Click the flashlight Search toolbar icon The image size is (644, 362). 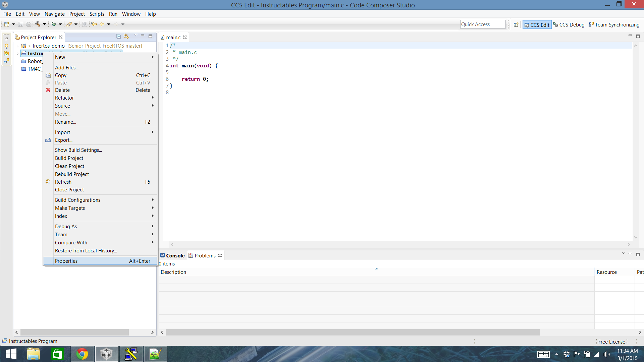click(x=69, y=24)
